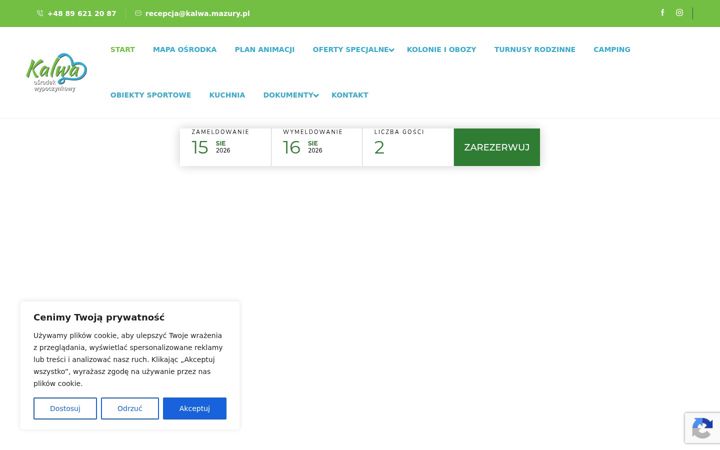The height and width of the screenshot is (450, 720).
Task: Click Odrzuć cookie button
Action: point(130,408)
